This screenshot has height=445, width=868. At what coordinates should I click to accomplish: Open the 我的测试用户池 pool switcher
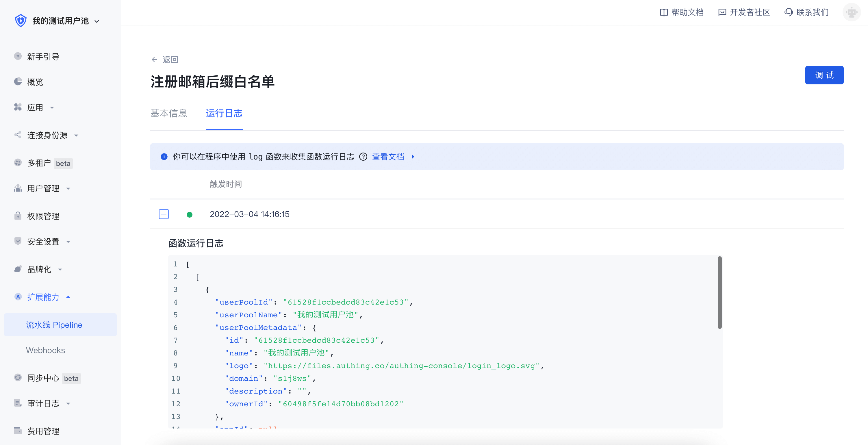coord(61,21)
